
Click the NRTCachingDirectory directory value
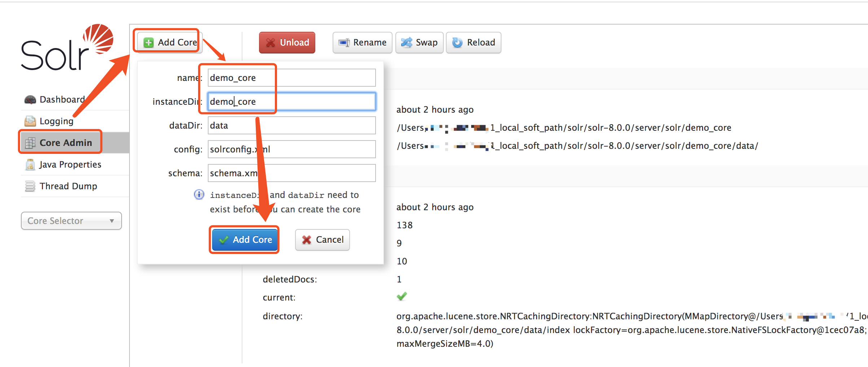pyautogui.click(x=632, y=330)
